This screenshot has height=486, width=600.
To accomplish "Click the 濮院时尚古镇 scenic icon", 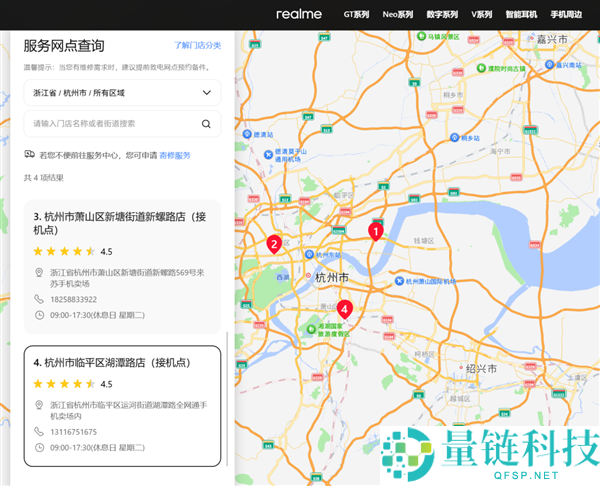I will (481, 68).
